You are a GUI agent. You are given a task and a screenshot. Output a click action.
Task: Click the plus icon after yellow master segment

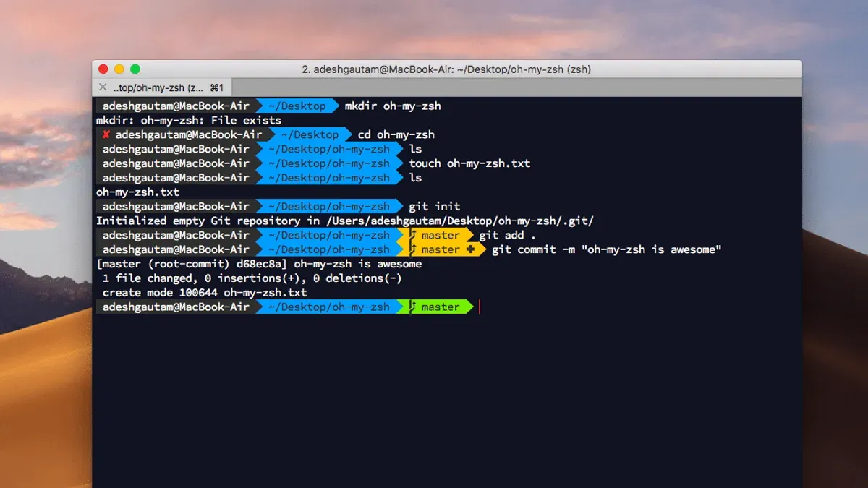tap(471, 249)
